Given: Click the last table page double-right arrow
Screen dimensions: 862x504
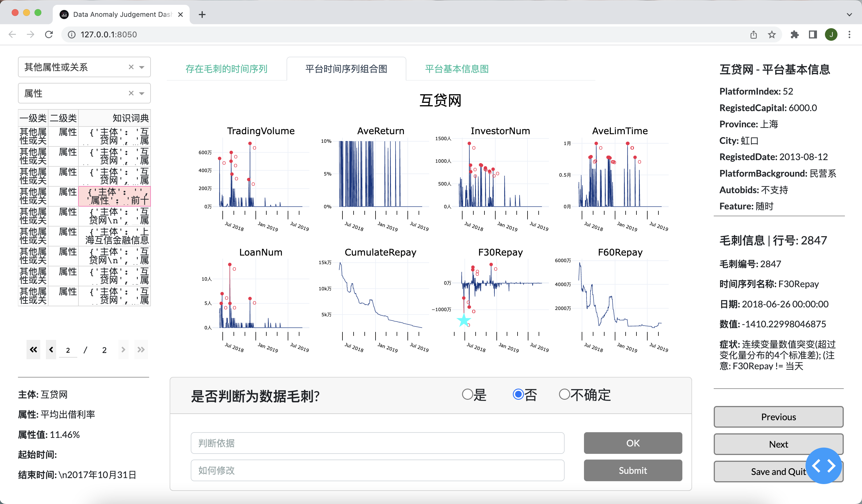Looking at the screenshot, I should coord(141,350).
